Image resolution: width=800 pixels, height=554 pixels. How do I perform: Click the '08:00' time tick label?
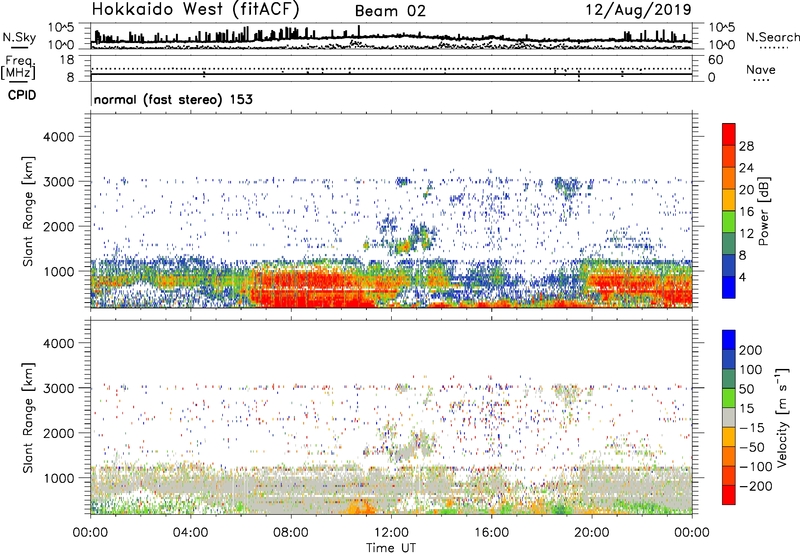(x=291, y=533)
